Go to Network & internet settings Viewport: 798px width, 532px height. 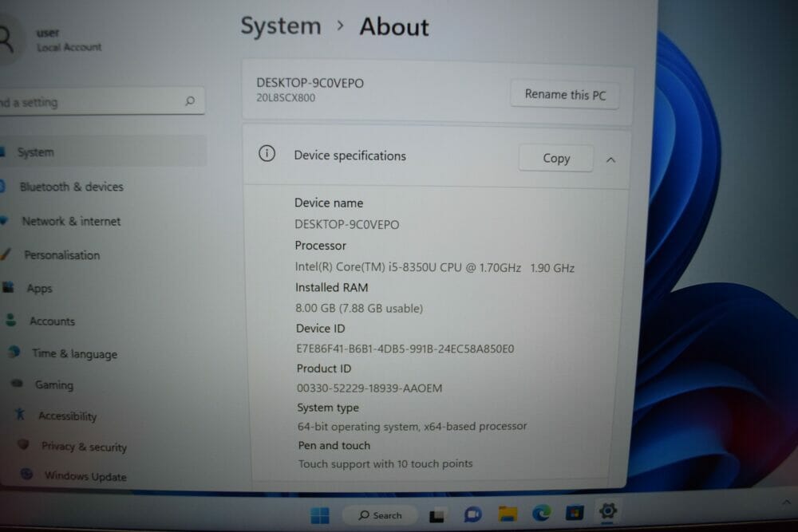point(71,221)
